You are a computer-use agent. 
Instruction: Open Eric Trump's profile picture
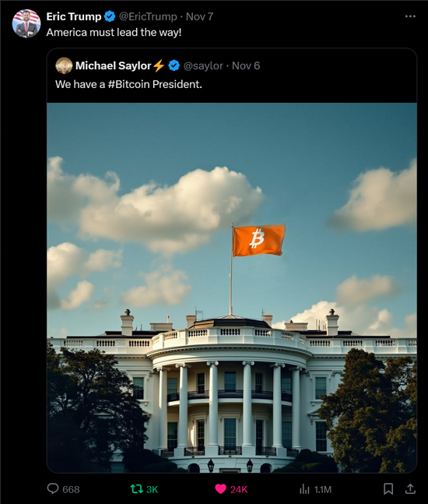26,23
